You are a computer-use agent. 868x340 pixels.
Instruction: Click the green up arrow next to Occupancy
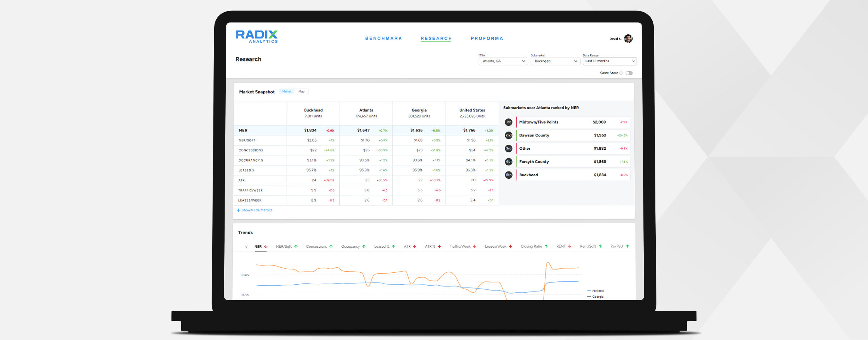[x=364, y=246]
